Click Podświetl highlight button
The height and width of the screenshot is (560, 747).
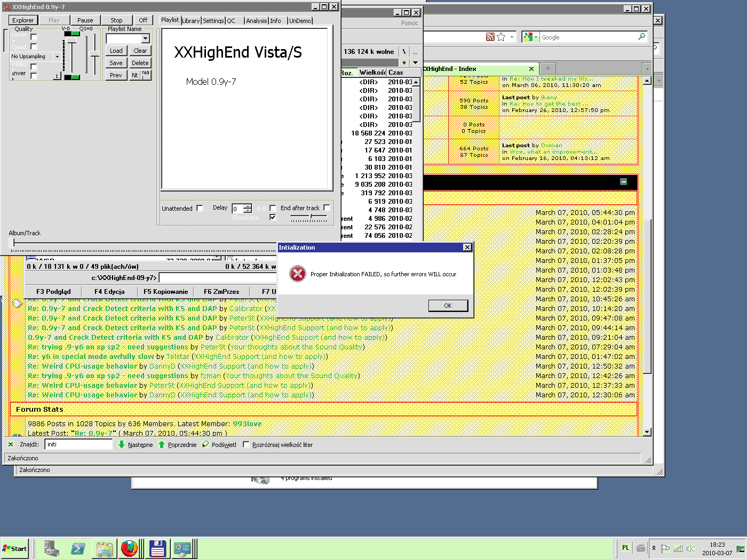pos(219,445)
